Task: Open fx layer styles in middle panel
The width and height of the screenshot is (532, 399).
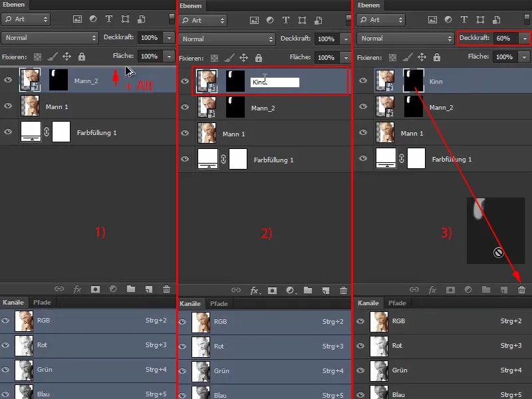Action: (255, 291)
